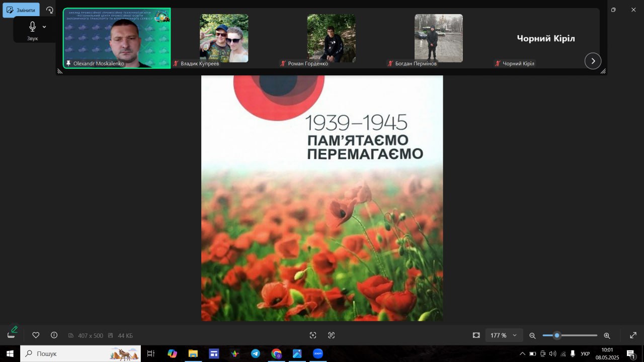Image resolution: width=644 pixels, height=362 pixels.
Task: Open Task View from the taskbar
Action: click(x=150, y=353)
